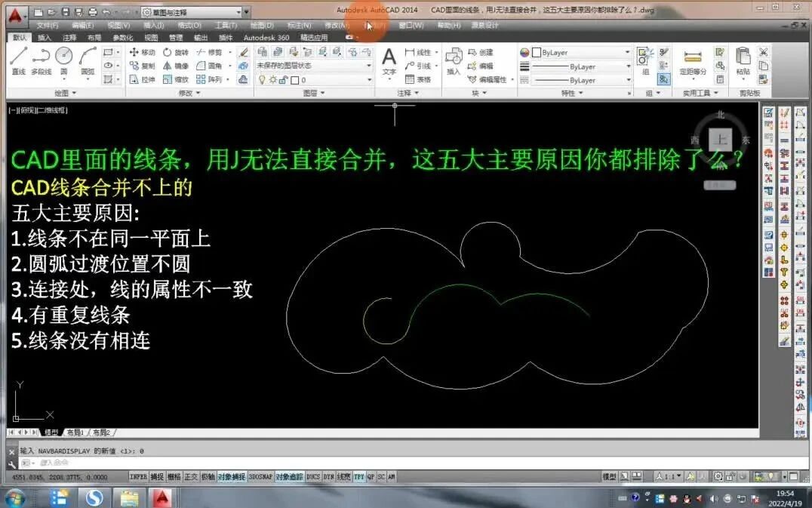Screen dimensions: 812x508
Task: Open the red AutoCAD application menu button
Action: click(16, 16)
